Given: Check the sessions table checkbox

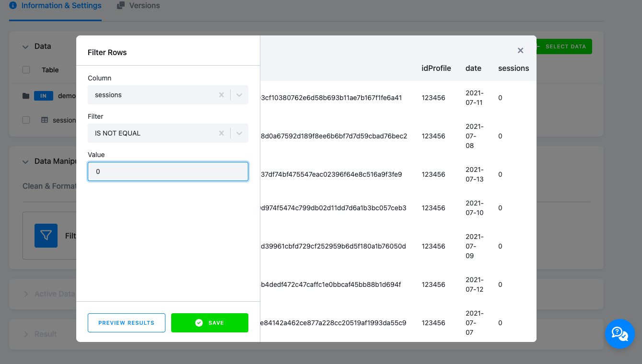Looking at the screenshot, I should coord(26,120).
